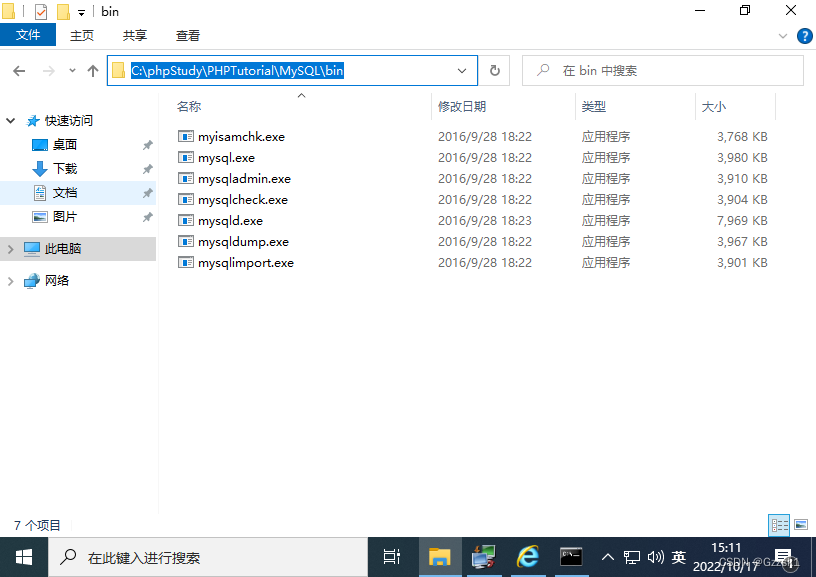Select the file mysqlimport.exe
The image size is (816, 577).
click(246, 263)
